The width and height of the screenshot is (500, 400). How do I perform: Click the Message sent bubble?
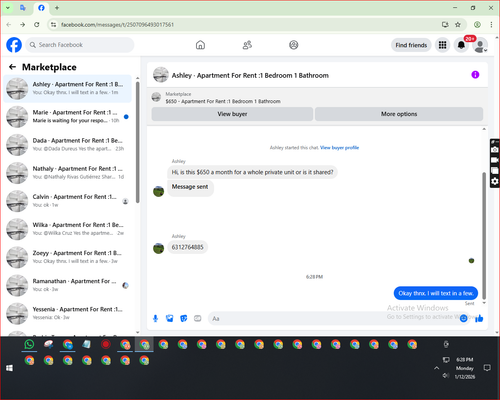click(190, 187)
